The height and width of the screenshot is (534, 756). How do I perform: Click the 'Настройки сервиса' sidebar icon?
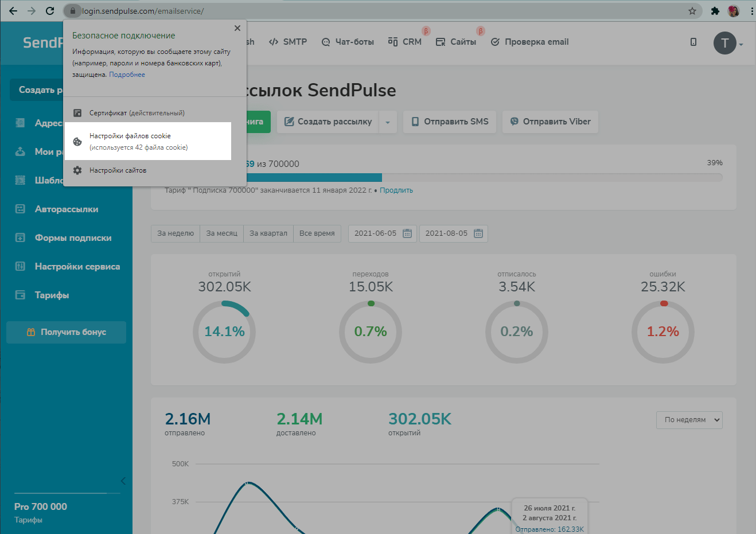[x=20, y=267]
